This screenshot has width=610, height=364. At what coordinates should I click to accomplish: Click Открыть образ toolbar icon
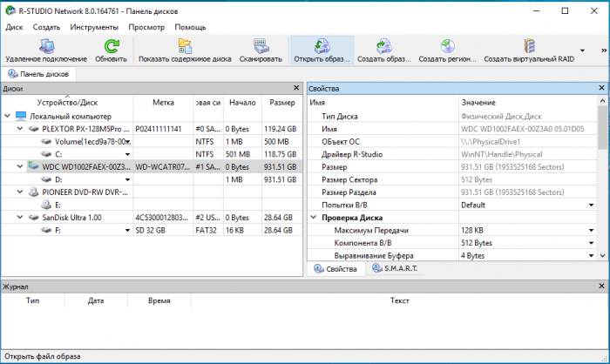(322, 46)
